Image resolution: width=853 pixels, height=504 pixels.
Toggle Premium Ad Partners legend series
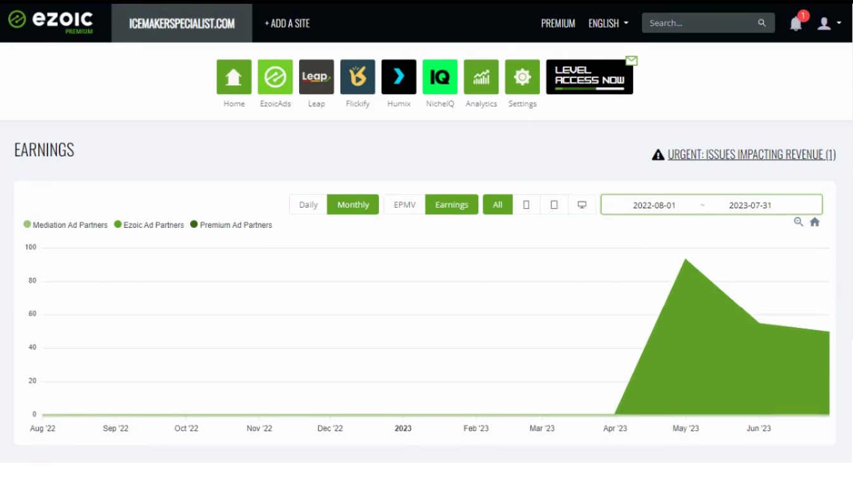pos(231,225)
